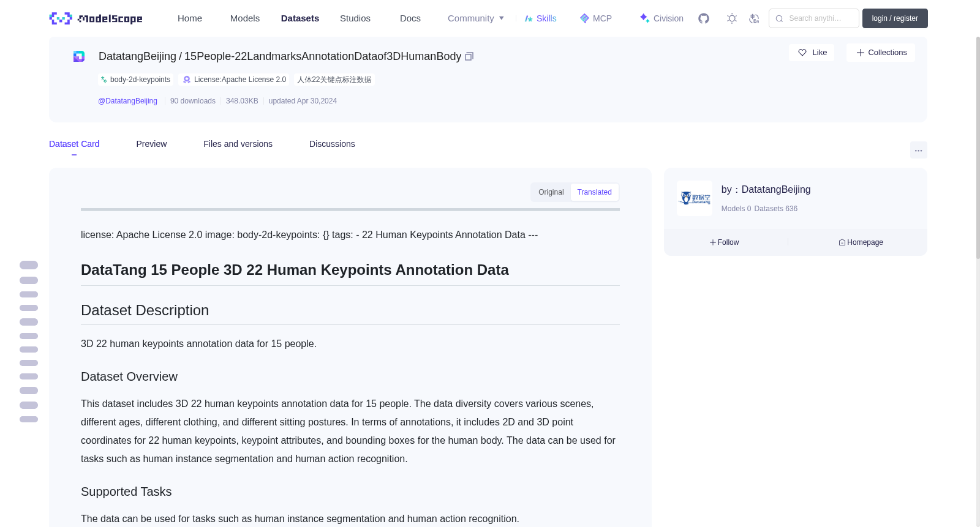The width and height of the screenshot is (980, 527).
Task: Open the Skills page
Action: (540, 18)
